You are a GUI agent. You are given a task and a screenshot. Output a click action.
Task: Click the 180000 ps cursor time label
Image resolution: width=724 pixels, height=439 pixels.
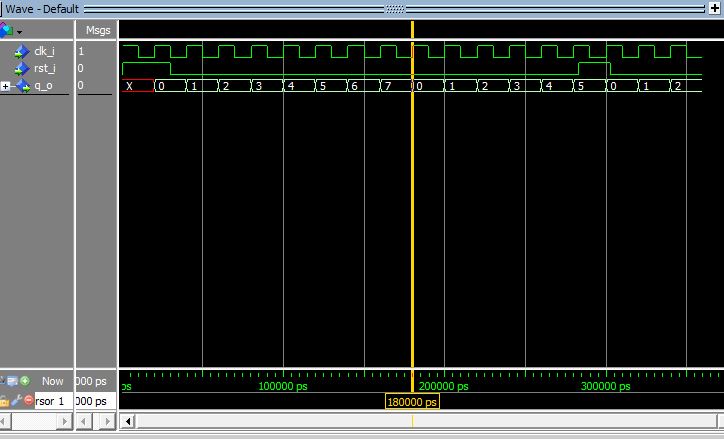pyautogui.click(x=412, y=402)
